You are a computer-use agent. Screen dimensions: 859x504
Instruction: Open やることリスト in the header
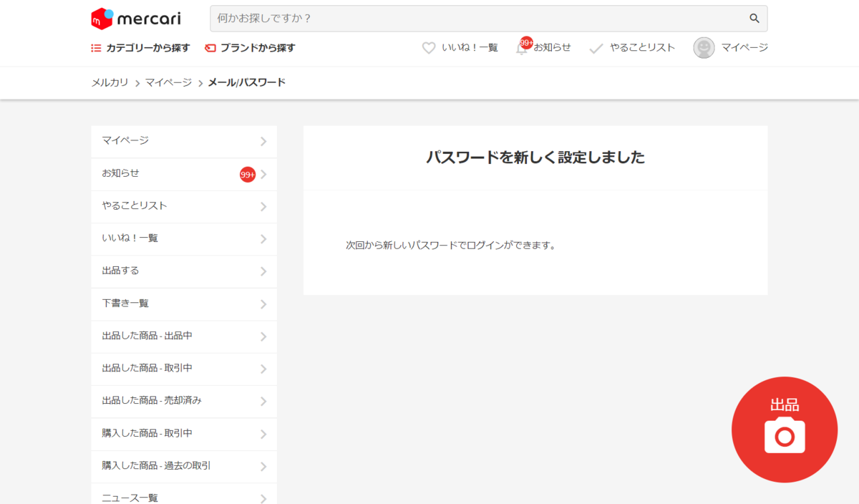tap(642, 47)
